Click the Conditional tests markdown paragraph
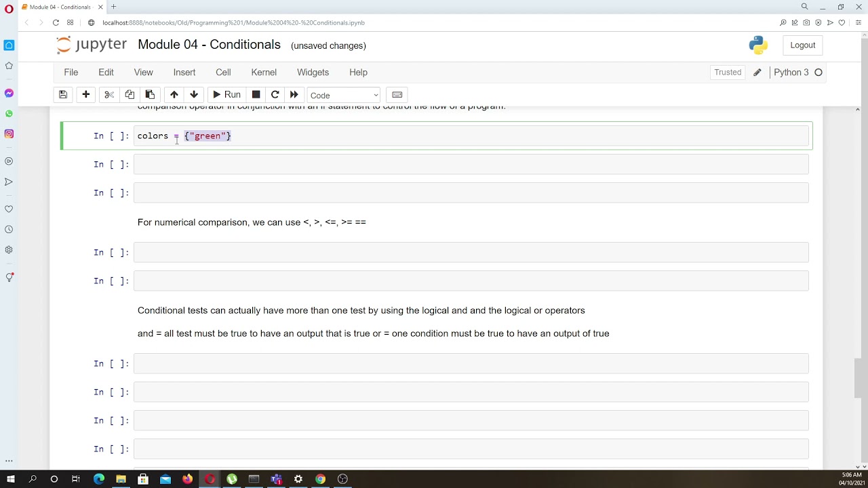The width and height of the screenshot is (868, 488). pos(361,310)
